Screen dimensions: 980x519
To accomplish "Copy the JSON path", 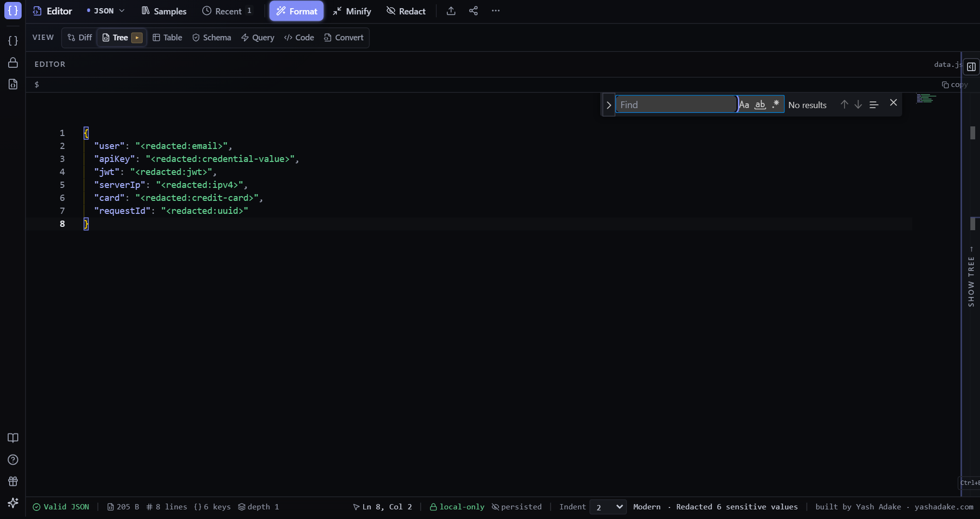I will [955, 85].
